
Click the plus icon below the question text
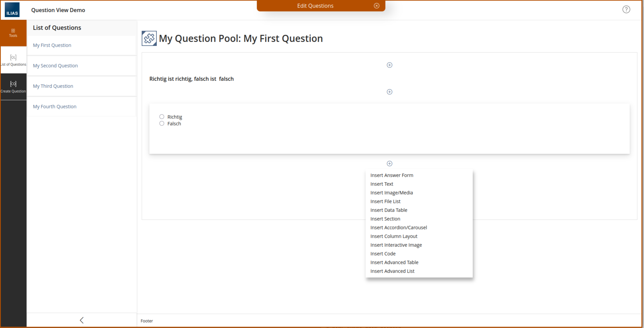389,92
